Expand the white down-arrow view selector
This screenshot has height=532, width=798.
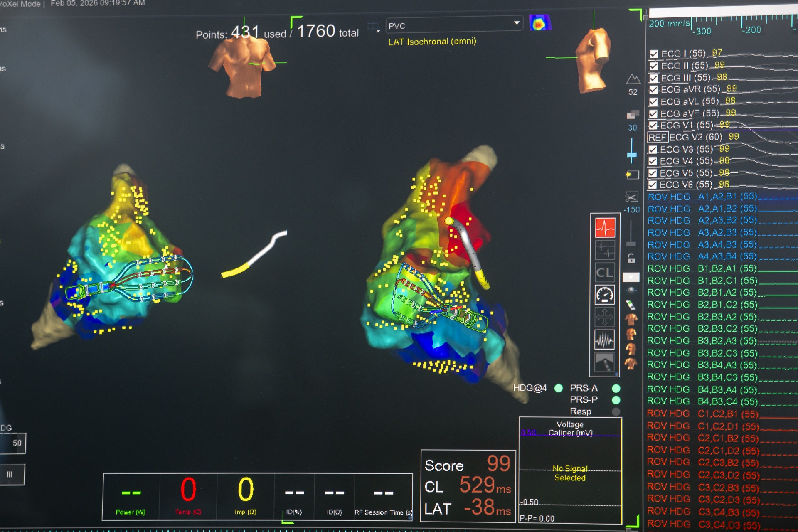[631, 277]
